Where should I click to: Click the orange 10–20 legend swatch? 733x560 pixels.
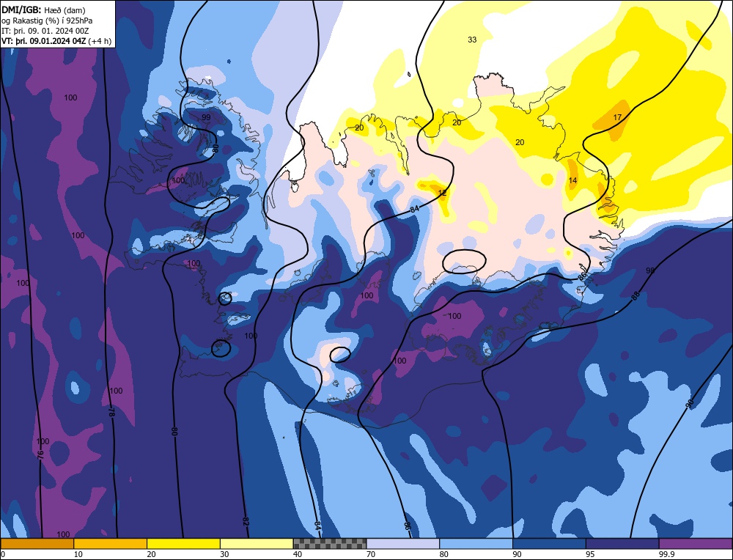pyautogui.click(x=111, y=544)
